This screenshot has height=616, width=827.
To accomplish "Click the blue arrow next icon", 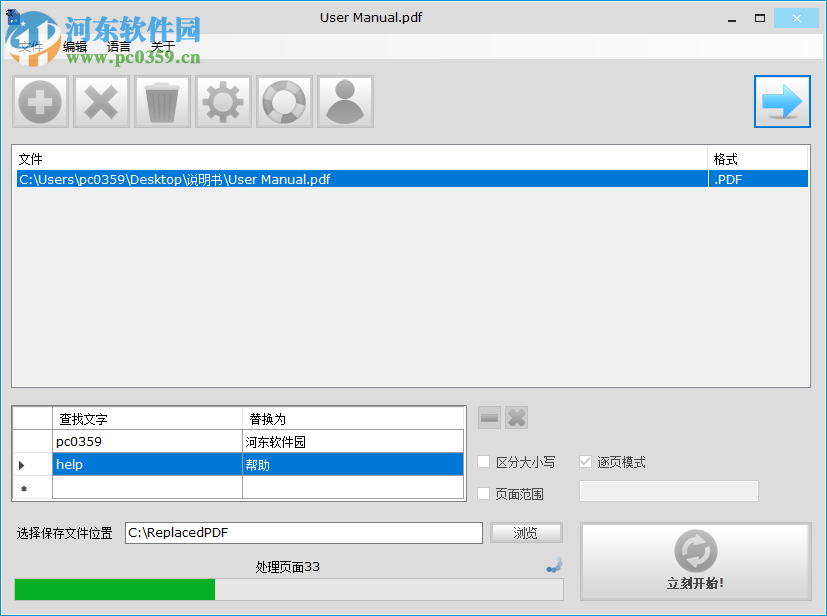I will 782,101.
